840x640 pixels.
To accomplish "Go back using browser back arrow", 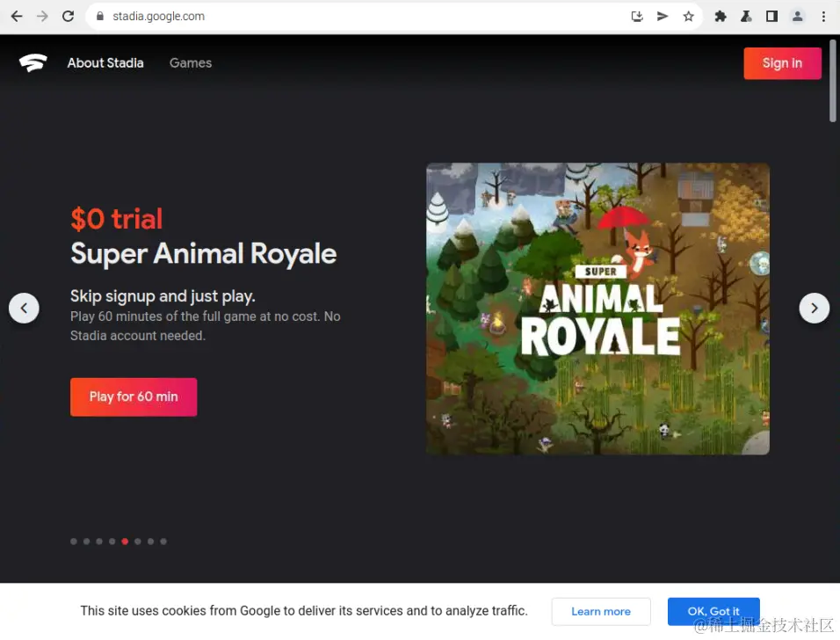I will pyautogui.click(x=17, y=16).
